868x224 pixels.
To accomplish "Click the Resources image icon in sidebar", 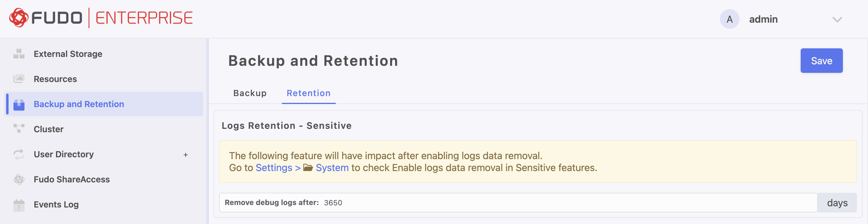I will [x=19, y=78].
